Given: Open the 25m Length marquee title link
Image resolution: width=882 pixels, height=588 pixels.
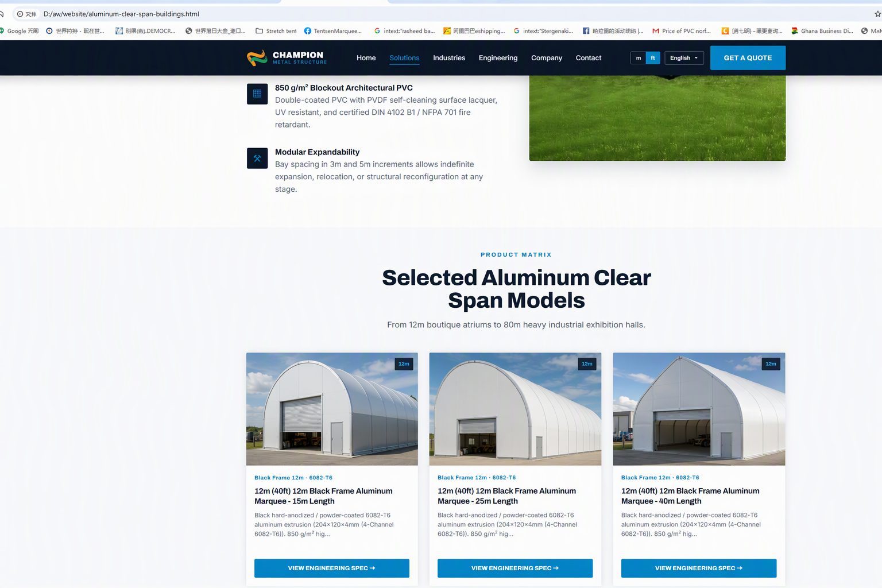Looking at the screenshot, I should point(506,496).
